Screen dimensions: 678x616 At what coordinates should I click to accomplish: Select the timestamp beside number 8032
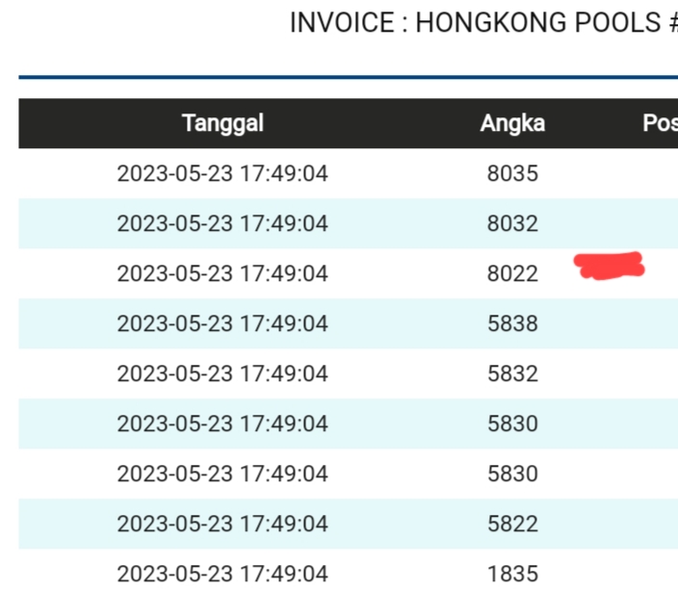[x=222, y=224]
